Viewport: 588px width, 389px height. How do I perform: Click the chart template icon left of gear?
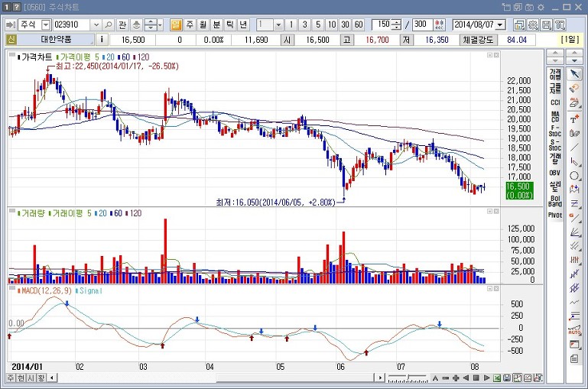coord(519,24)
